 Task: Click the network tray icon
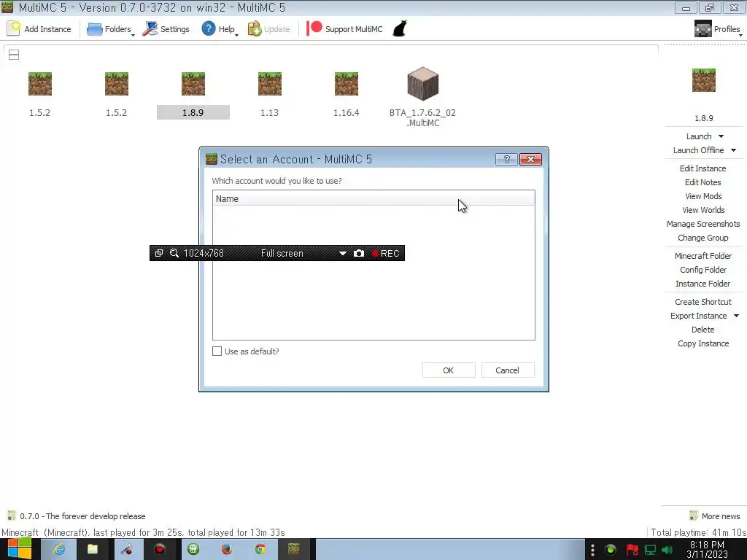650,550
